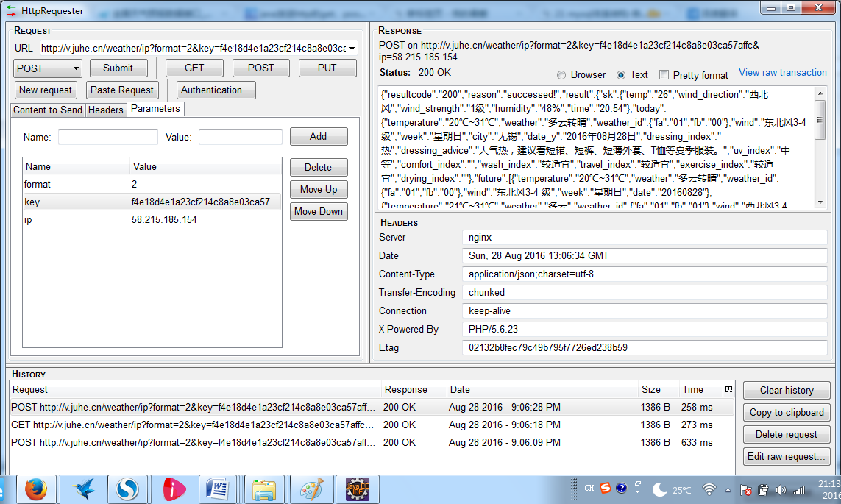Select the 9:06:28 PM POST history entry
The image size is (841, 504).
click(x=372, y=407)
